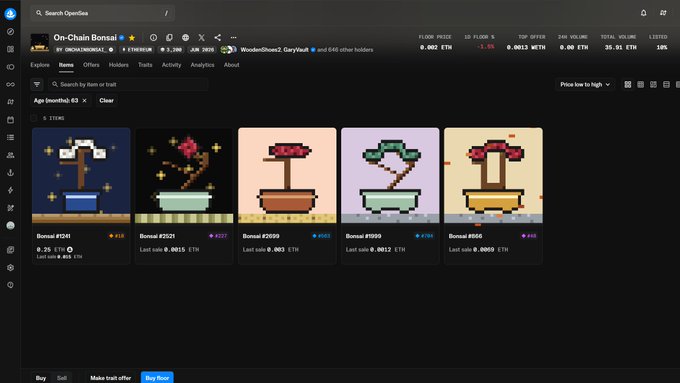The width and height of the screenshot is (680, 383).
Task: Click the ETHEREUM chain badge
Action: (137, 50)
